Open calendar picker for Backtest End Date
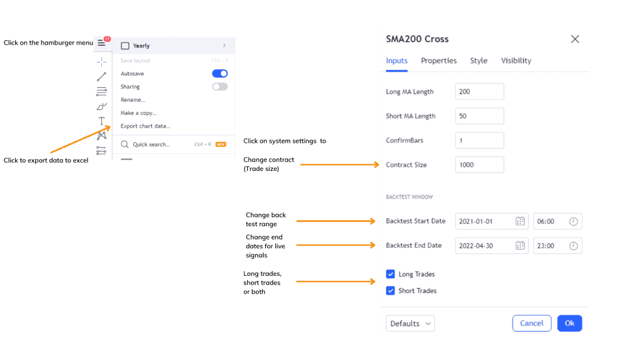The width and height of the screenshot is (644, 362). point(520,246)
